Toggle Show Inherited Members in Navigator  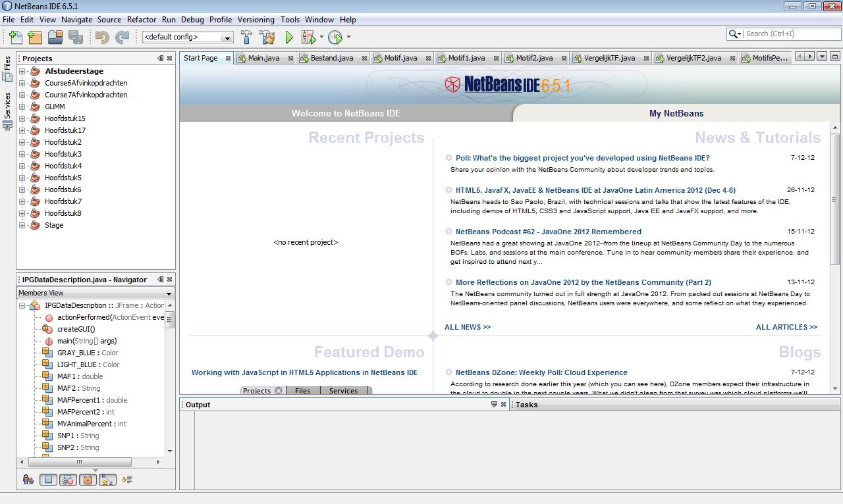tap(28, 480)
